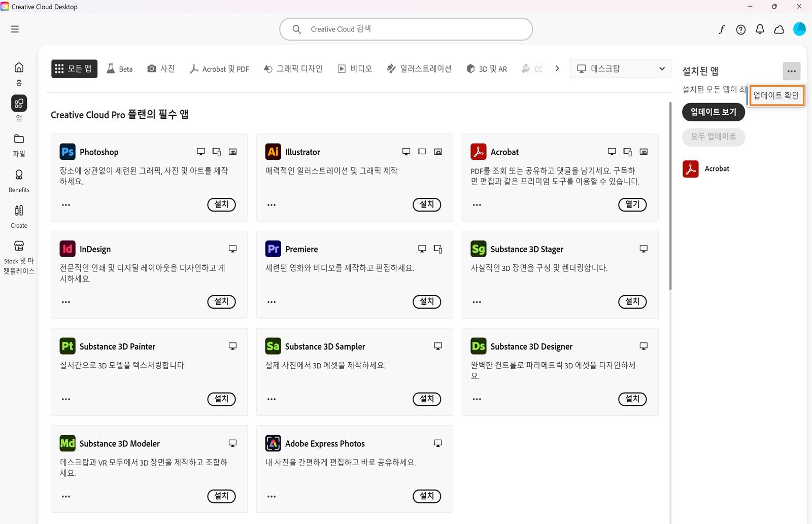Open the Create sidebar section
The image size is (812, 524).
coord(18,216)
